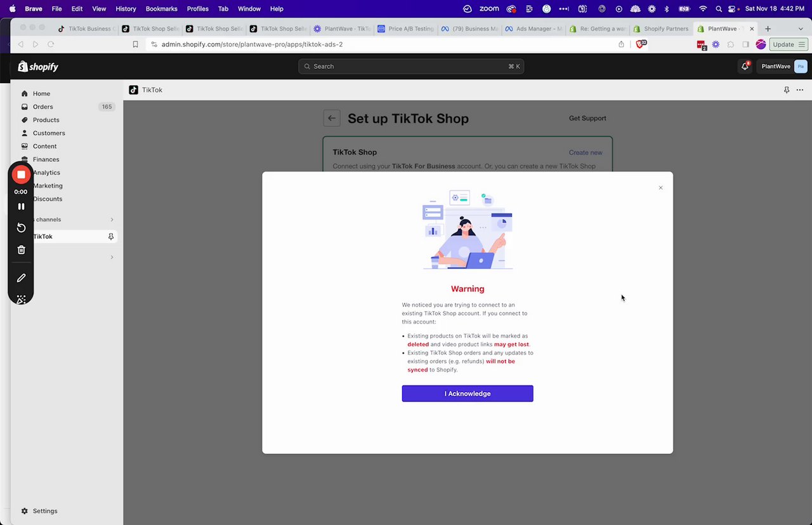Switch to Ads Manager tab
The width and height of the screenshot is (812, 525).
[x=533, y=29]
